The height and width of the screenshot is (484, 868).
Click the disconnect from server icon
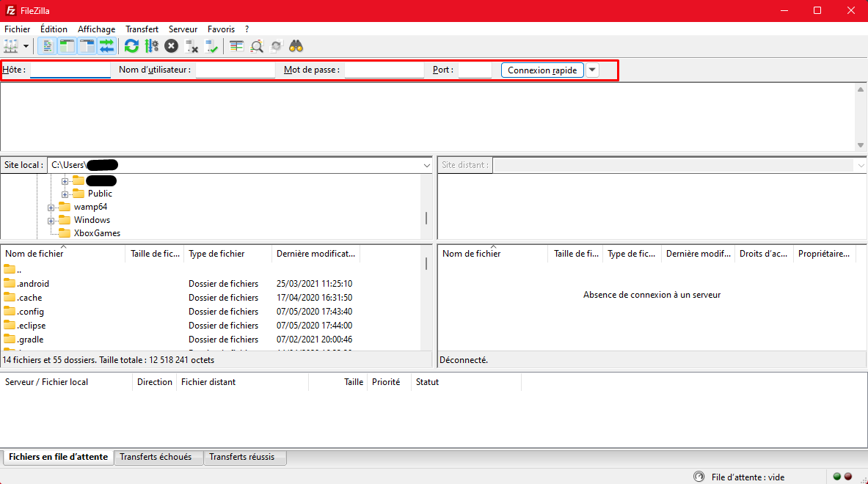click(x=192, y=46)
